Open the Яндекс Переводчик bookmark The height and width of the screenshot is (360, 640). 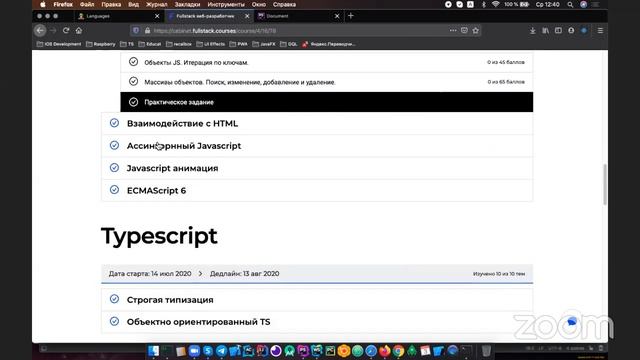[x=329, y=44]
